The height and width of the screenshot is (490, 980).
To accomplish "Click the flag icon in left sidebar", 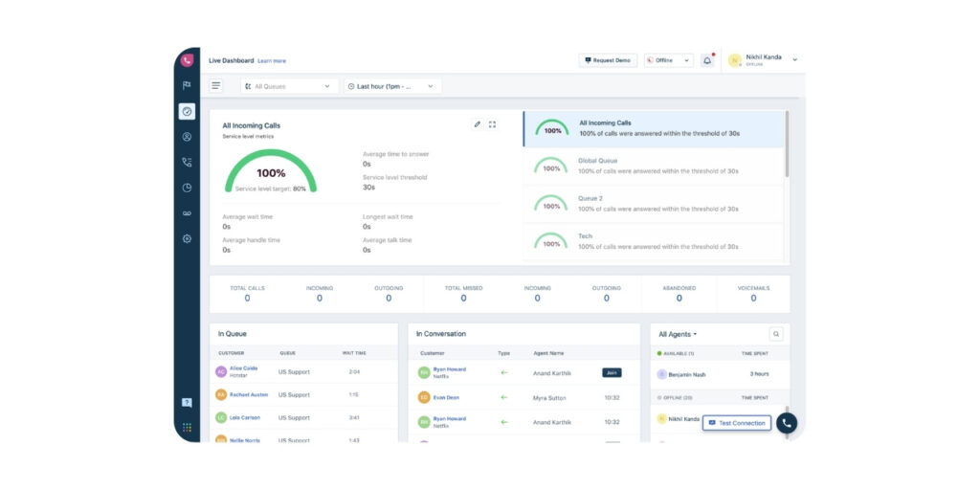I will click(187, 85).
